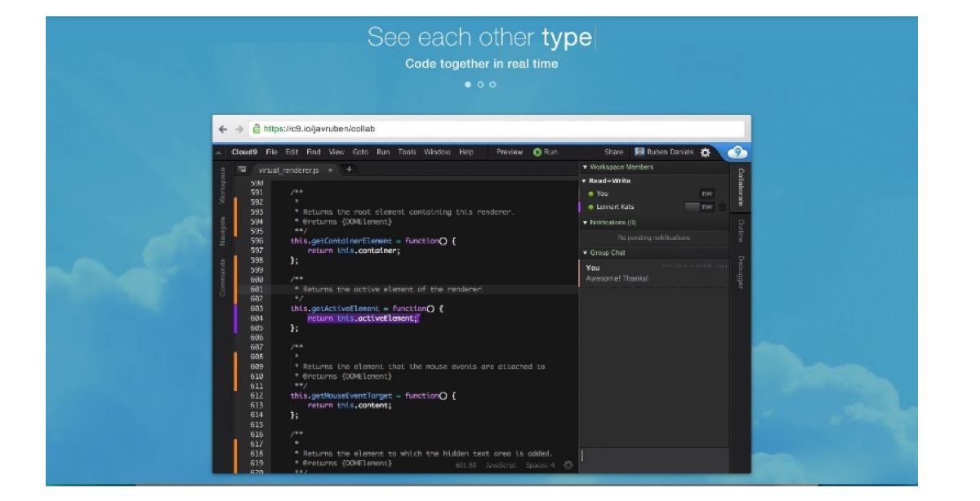
Task: Open the View menu
Action: coord(336,152)
